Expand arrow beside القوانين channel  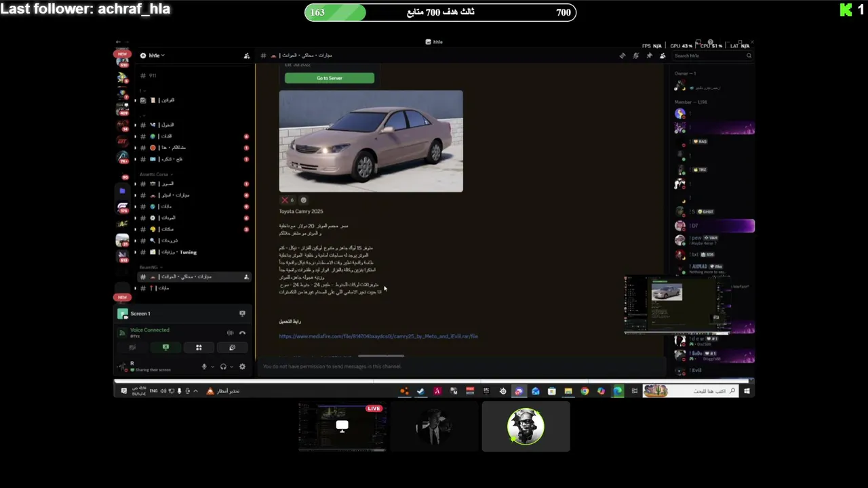tap(135, 100)
